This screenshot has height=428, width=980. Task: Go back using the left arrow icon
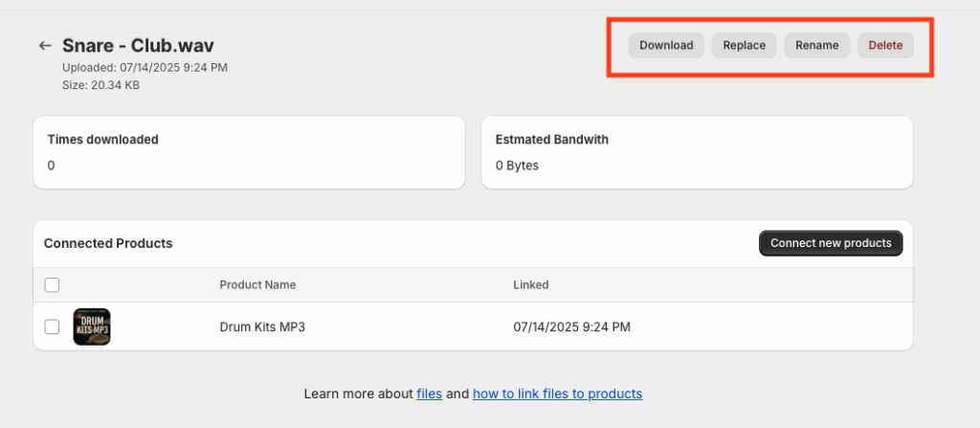pyautogui.click(x=44, y=46)
